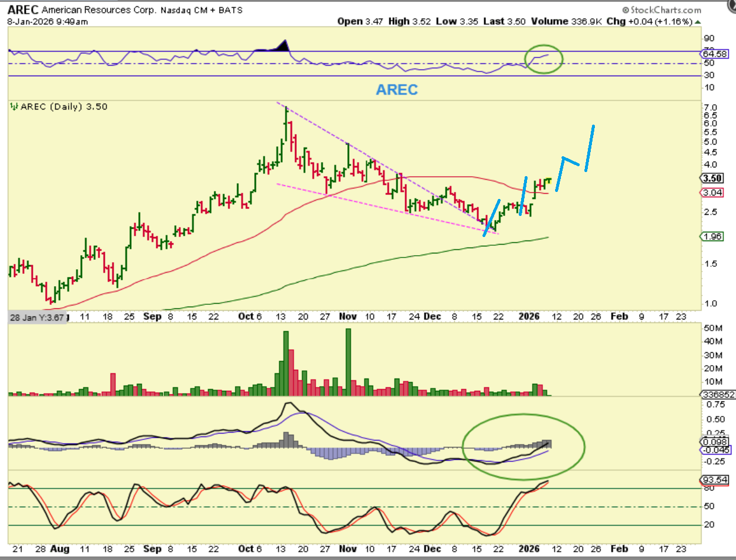Viewport: 736px width, 560px height.
Task: Click the blue AREC title above price chart
Action: pyautogui.click(x=397, y=90)
